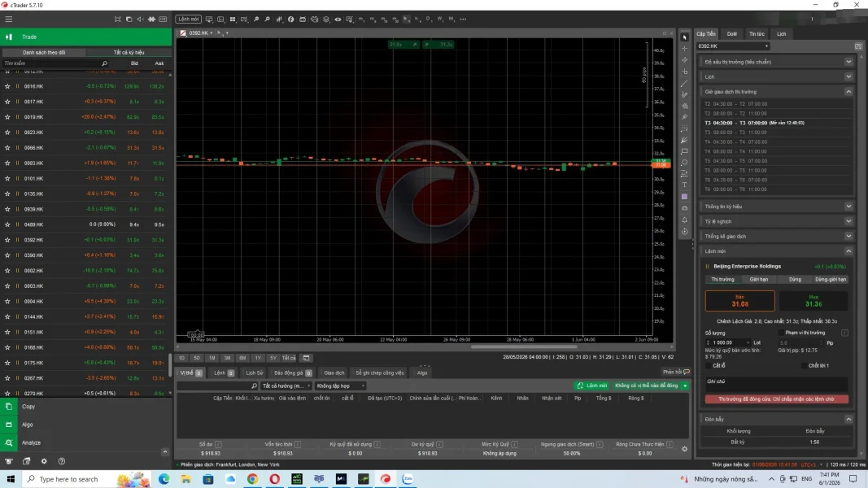Select the ellipse drawing tool
Screen dimensions: 868x488
pos(685,163)
